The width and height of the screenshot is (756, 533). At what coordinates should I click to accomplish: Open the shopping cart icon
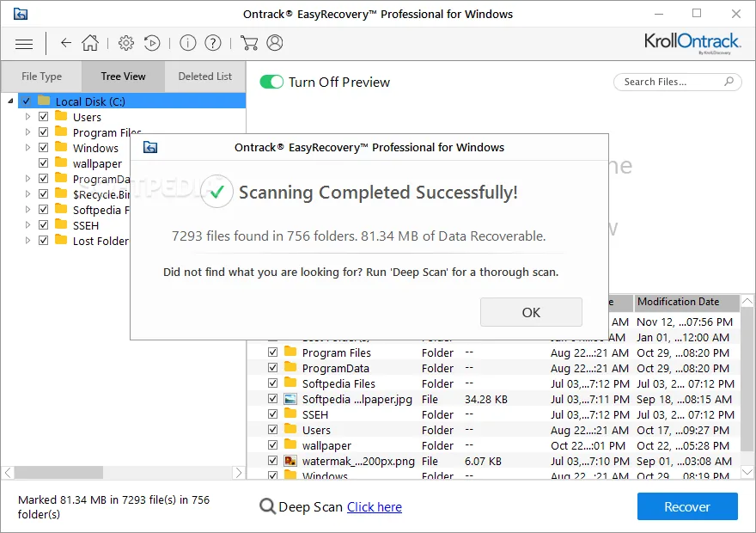(249, 43)
